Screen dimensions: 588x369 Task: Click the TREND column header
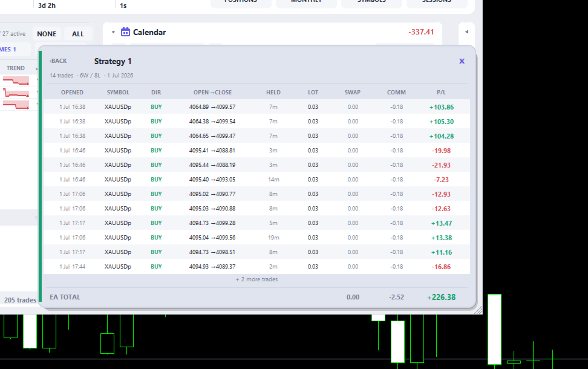click(x=15, y=68)
